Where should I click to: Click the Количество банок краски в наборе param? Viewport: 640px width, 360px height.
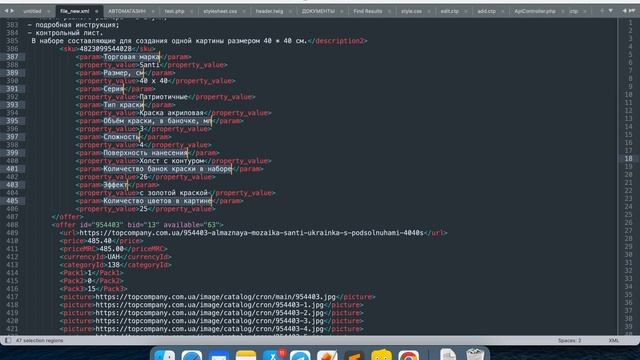coord(167,169)
